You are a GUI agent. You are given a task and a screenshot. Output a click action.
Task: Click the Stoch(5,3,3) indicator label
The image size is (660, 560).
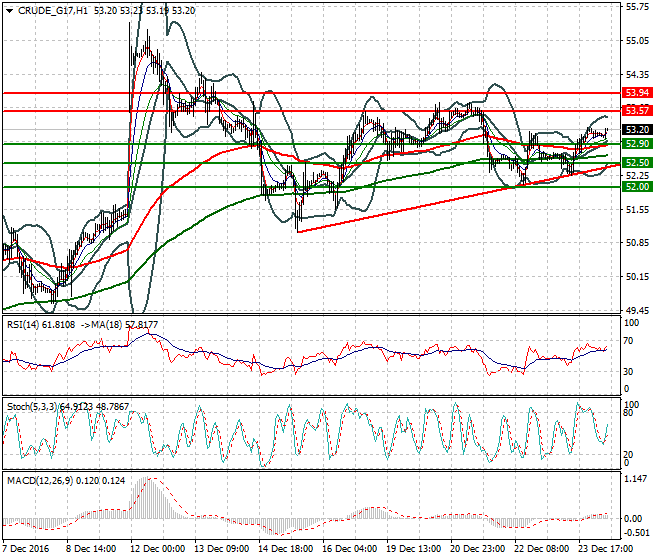[32, 406]
